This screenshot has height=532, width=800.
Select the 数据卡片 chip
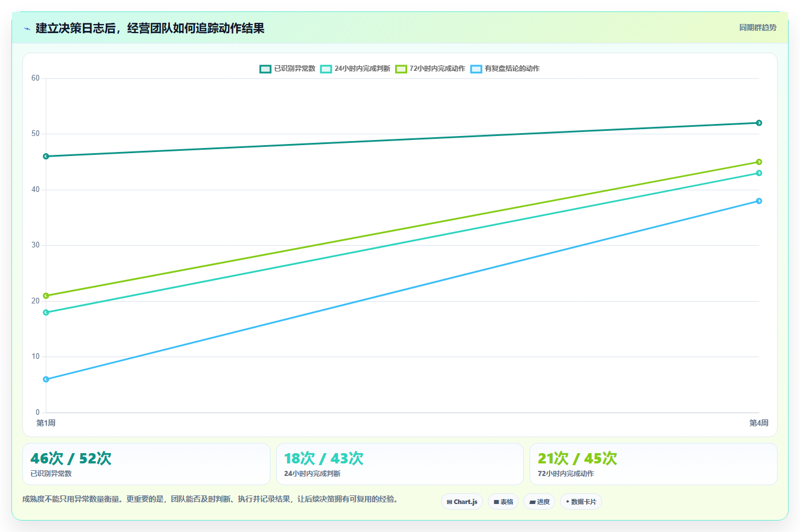pyautogui.click(x=581, y=502)
